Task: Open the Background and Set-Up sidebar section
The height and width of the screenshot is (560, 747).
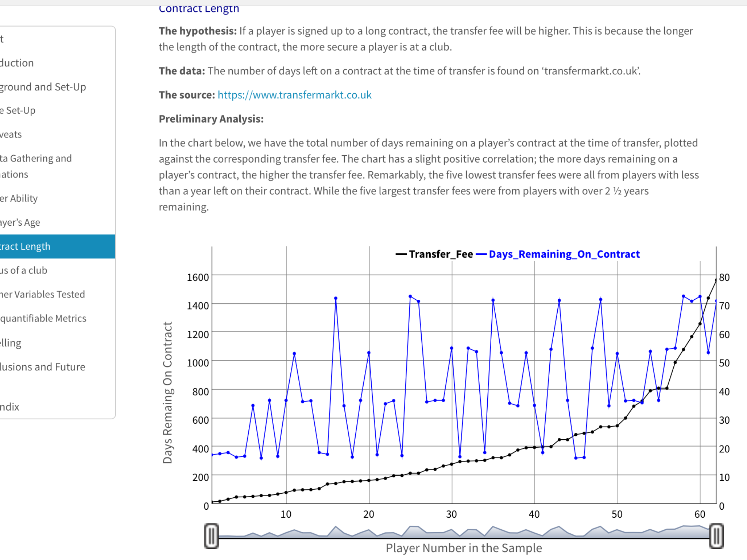Action: (x=43, y=87)
